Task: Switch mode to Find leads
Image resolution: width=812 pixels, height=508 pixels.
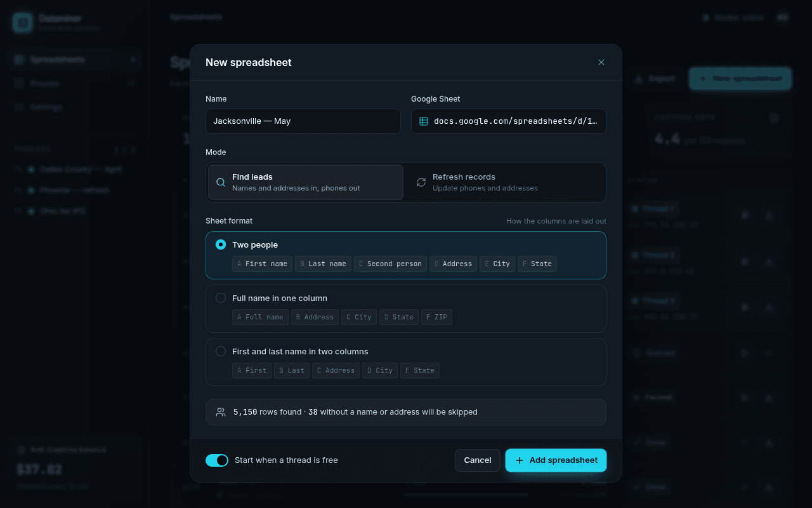Action: [x=306, y=182]
